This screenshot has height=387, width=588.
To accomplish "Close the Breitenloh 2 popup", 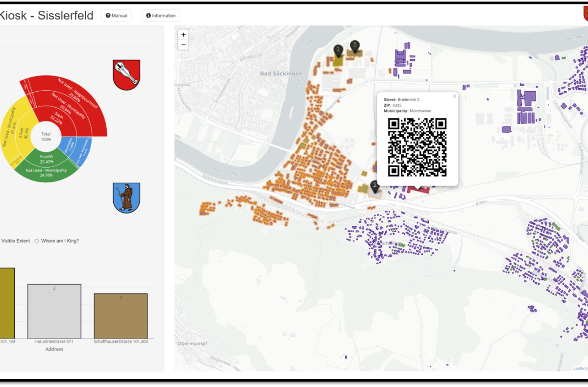I will pos(454,96).
